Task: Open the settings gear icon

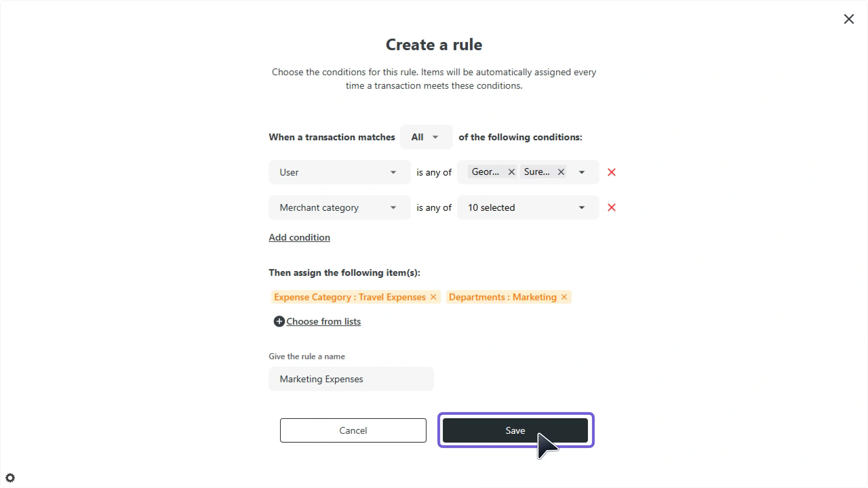Action: (10, 478)
